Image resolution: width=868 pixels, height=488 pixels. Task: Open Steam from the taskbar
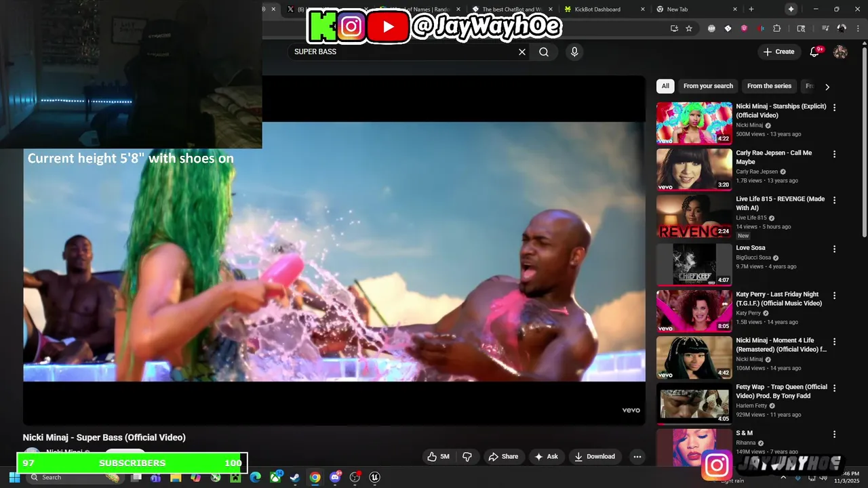pos(295,477)
